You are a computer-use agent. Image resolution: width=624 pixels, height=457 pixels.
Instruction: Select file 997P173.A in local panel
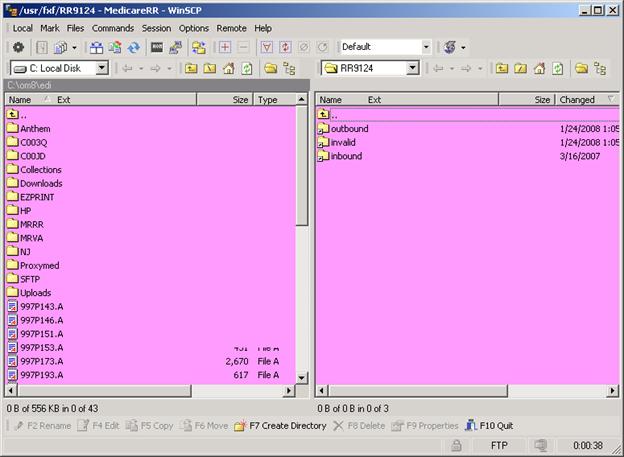(x=41, y=361)
